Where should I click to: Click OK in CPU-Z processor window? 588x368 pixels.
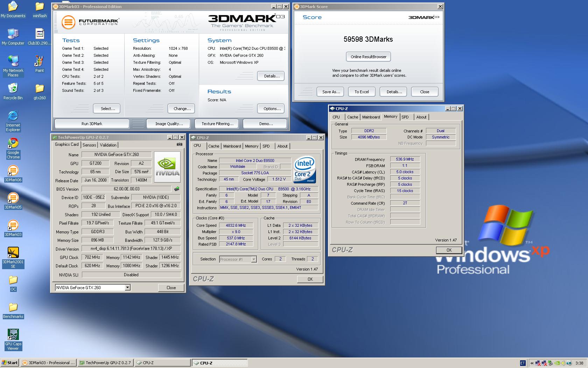click(x=310, y=279)
